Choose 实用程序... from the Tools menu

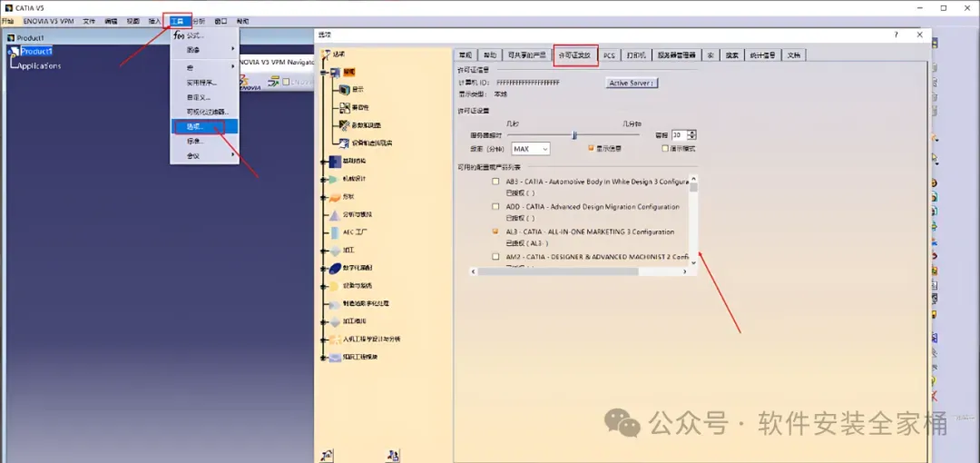coord(204,83)
